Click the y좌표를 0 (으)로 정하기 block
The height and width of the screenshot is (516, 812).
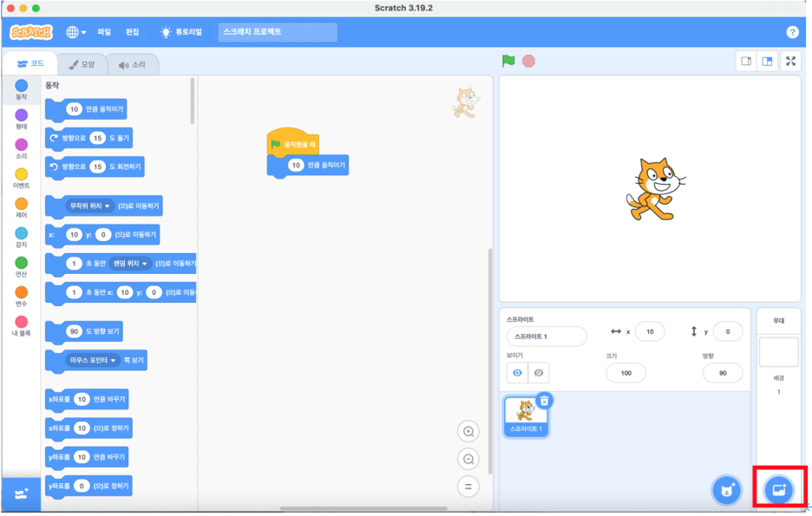point(88,486)
